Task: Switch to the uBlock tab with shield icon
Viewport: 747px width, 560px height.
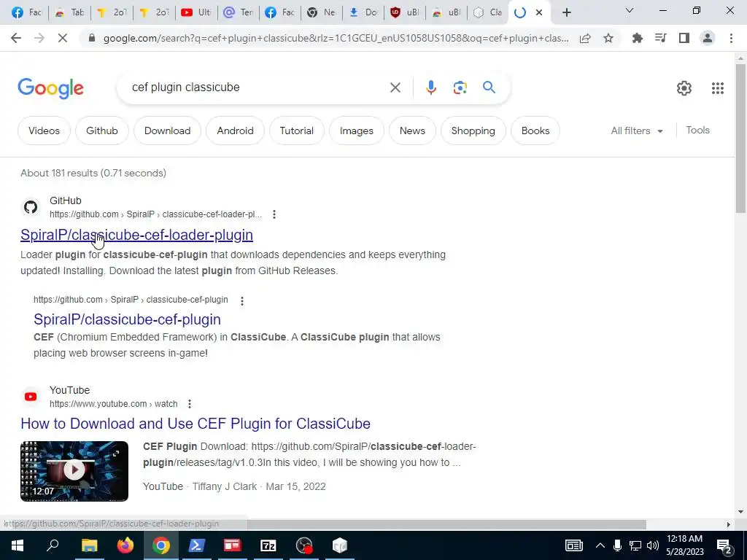Action: (x=405, y=12)
